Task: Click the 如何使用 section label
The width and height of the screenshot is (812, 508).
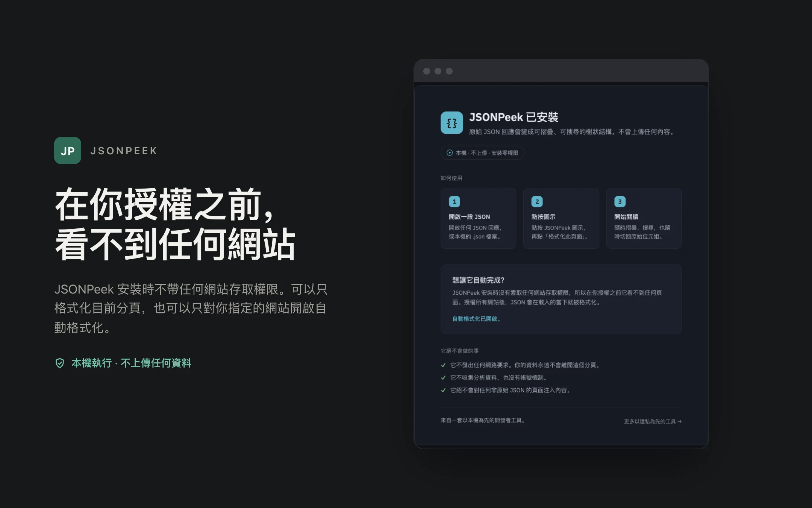Action: (x=451, y=178)
